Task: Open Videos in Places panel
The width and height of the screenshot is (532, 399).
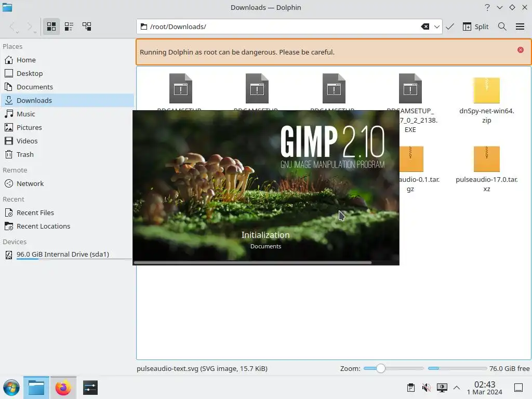Action: 67,141
